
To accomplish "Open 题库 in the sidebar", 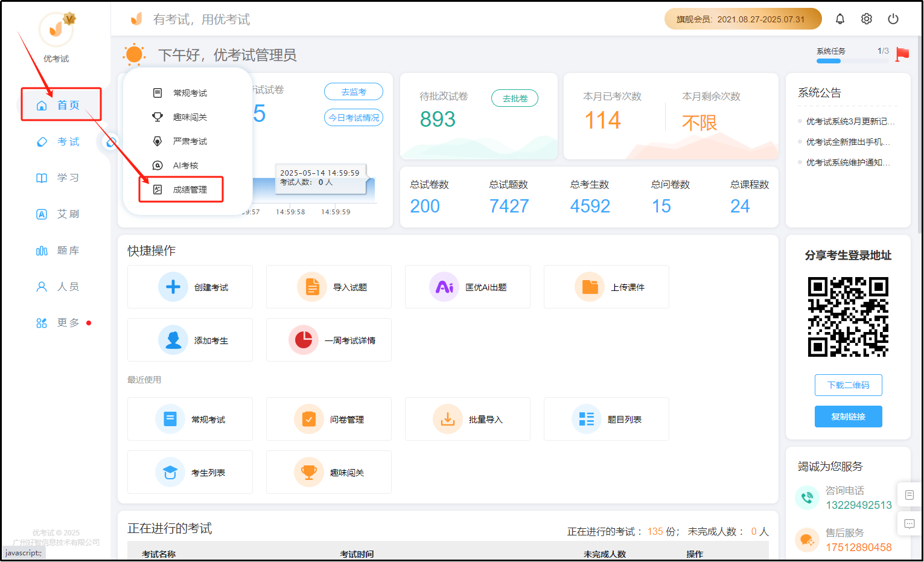I will pos(58,251).
